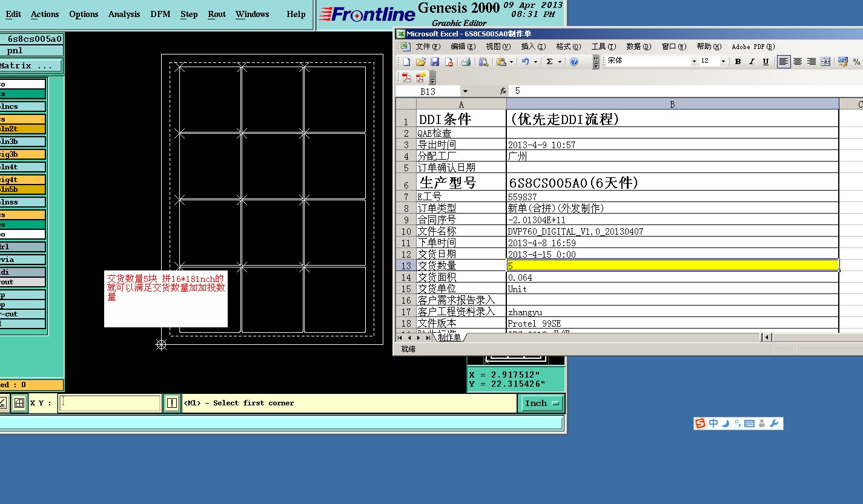
Task: Click the Open file icon in Excel toolbar
Action: pyautogui.click(x=421, y=62)
